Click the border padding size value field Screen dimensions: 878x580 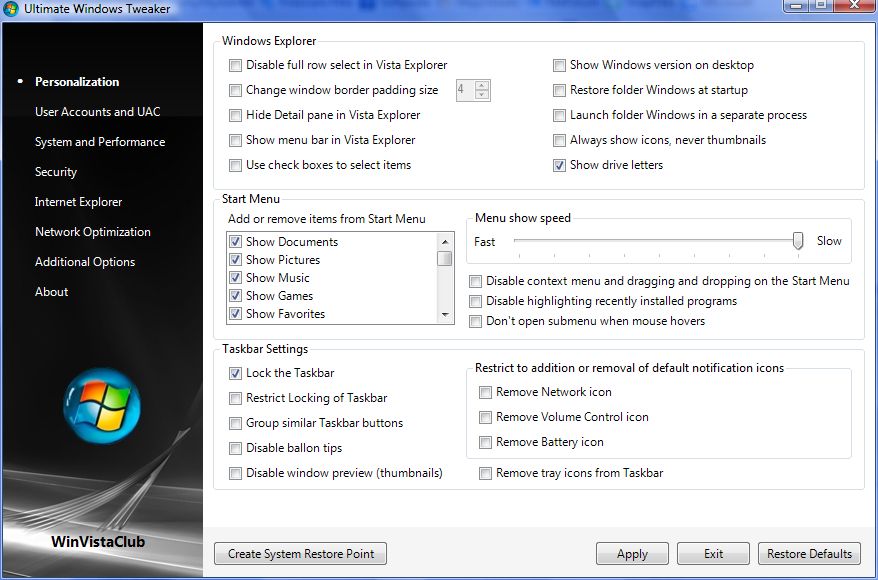(x=465, y=90)
